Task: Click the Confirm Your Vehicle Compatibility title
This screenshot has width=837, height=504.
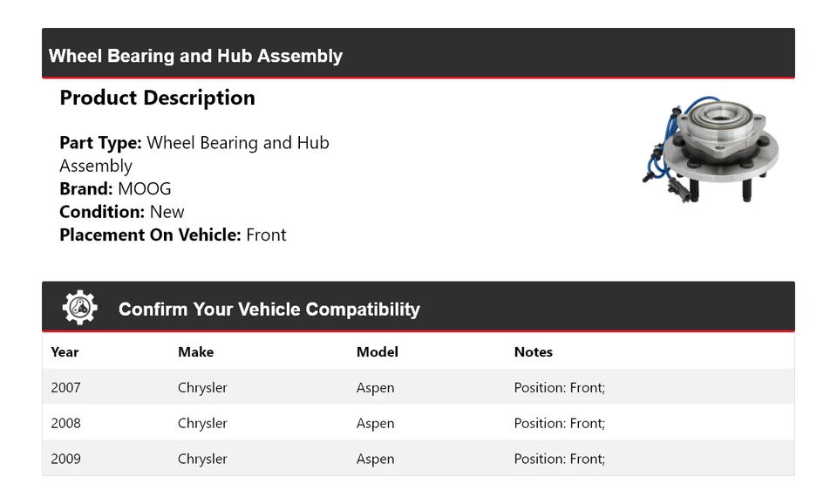Action: tap(269, 310)
